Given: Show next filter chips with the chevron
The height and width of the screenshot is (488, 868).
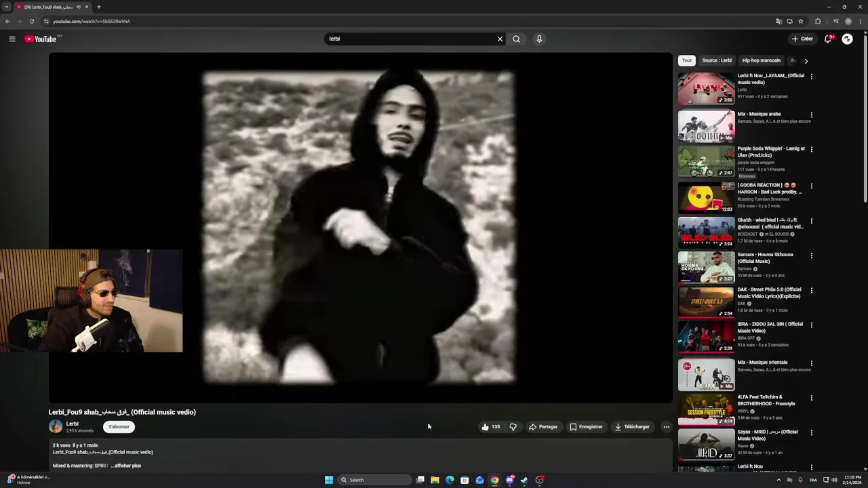Looking at the screenshot, I should coord(806,60).
